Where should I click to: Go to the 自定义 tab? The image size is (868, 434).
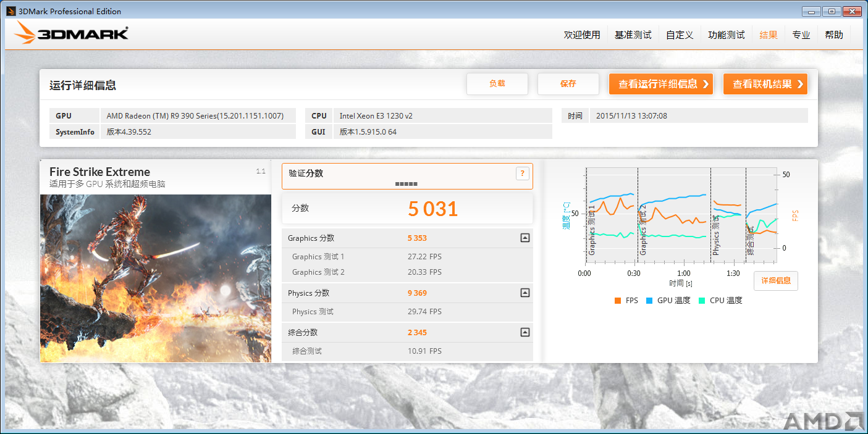pyautogui.click(x=680, y=35)
